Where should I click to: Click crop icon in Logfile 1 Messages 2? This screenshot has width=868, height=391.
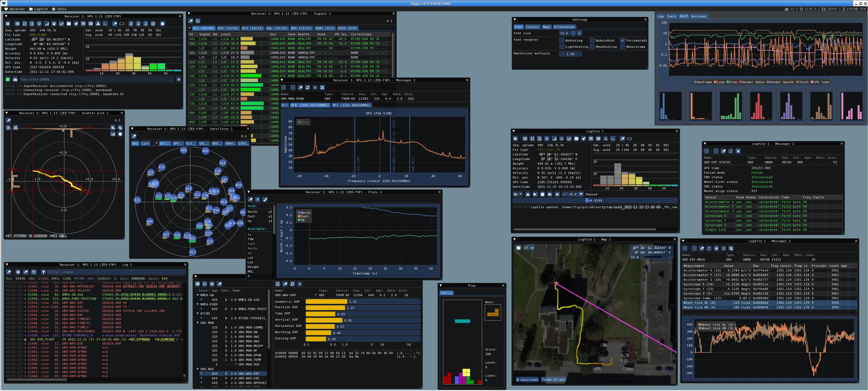(731, 248)
